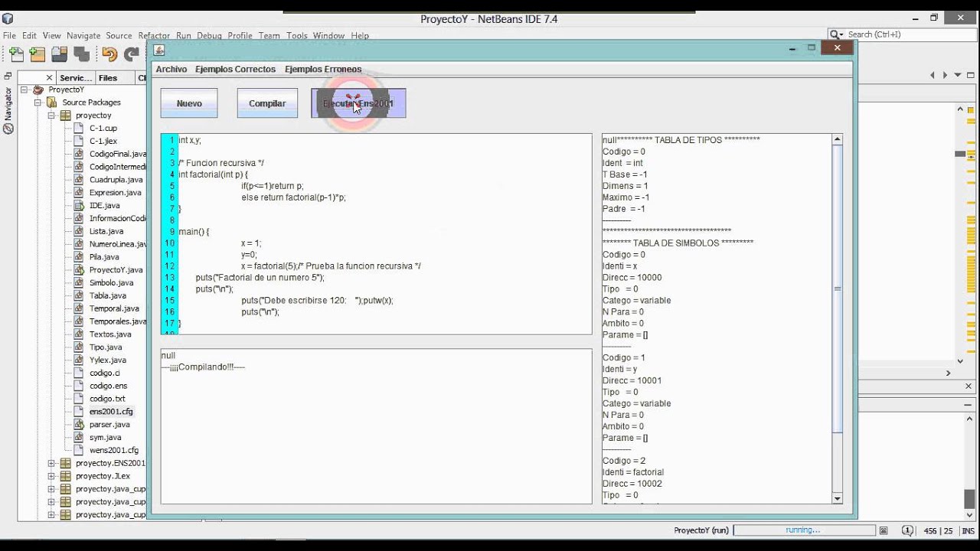Select ens2001.cfg in project tree
The width and height of the screenshot is (980, 551).
tap(110, 411)
